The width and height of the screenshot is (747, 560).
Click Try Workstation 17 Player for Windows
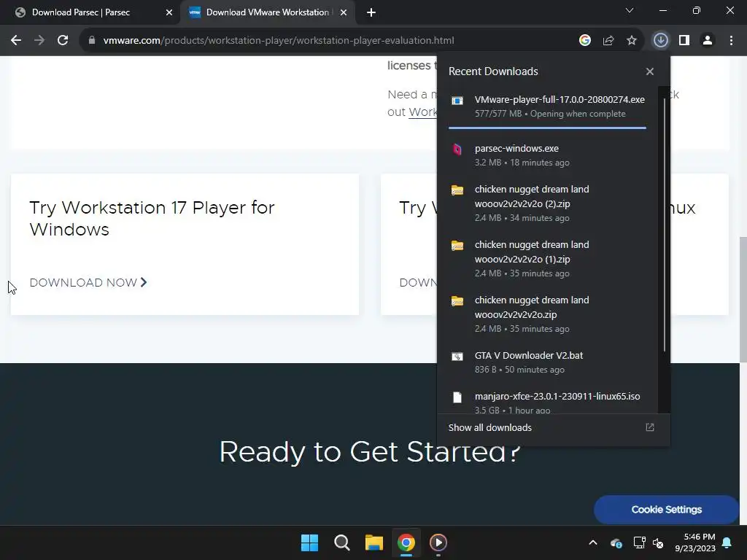(x=152, y=219)
